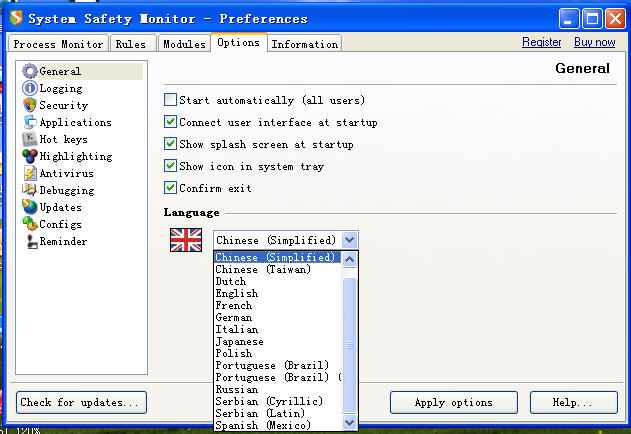Open the Process Monitor tab
The width and height of the screenshot is (631, 434).
point(58,44)
